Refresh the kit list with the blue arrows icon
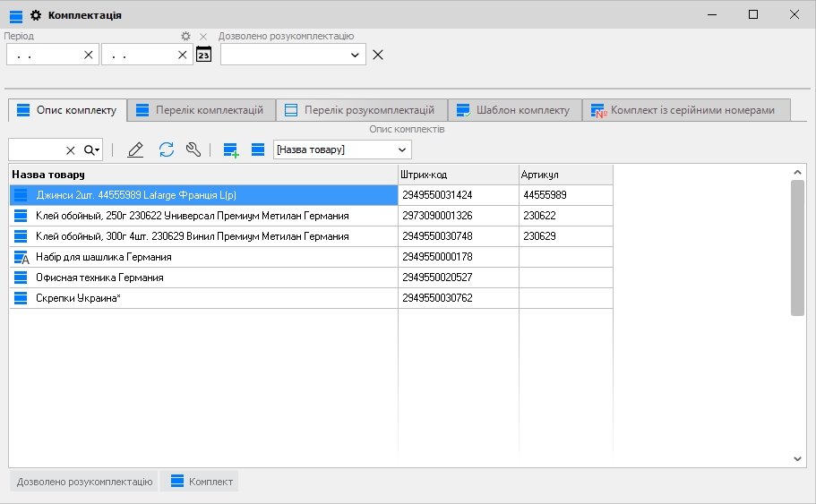 pos(166,149)
